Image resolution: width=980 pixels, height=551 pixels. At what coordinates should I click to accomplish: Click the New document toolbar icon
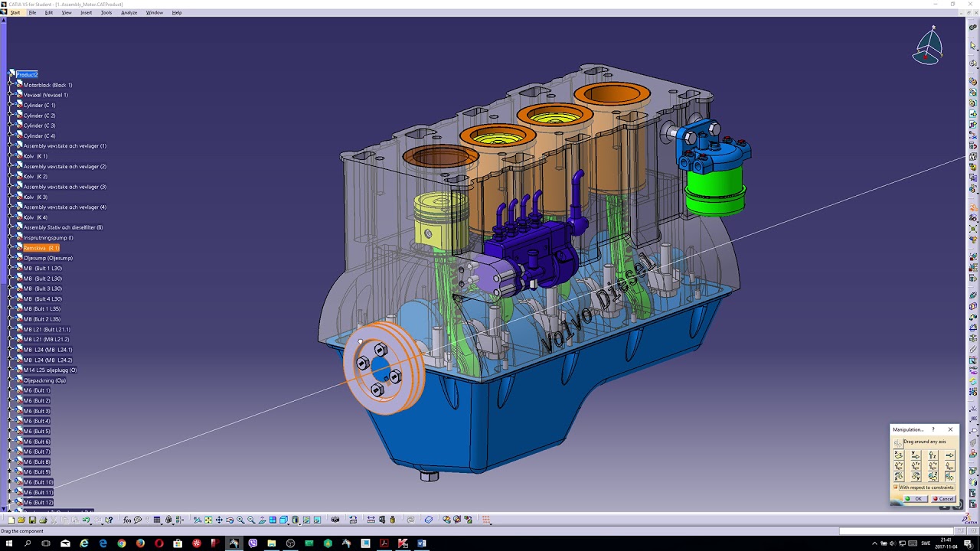(11, 520)
